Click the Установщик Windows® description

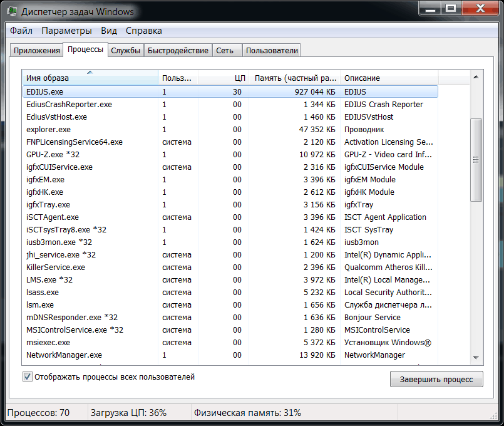388,343
